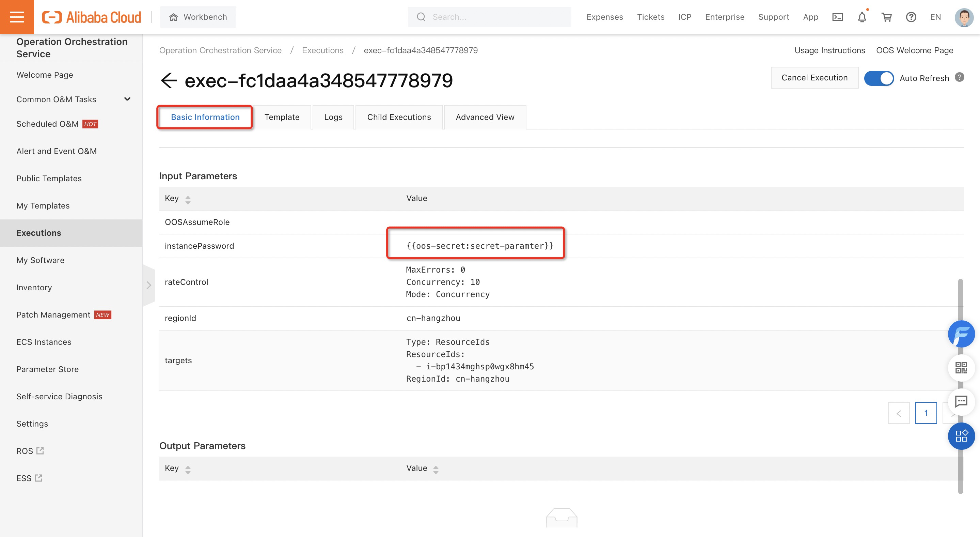Open ECS Instances in sidebar
The width and height of the screenshot is (980, 537).
[x=44, y=342]
